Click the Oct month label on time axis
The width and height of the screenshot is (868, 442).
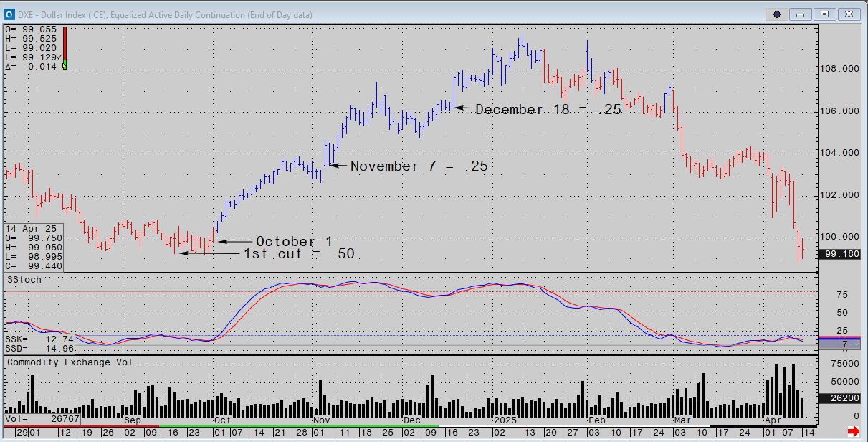click(223, 420)
